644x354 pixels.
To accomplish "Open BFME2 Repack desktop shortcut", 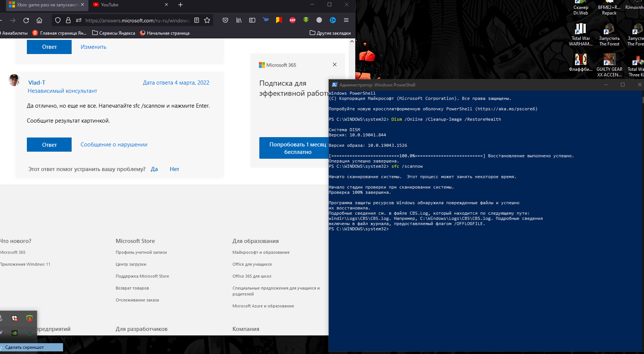I will click(x=609, y=8).
